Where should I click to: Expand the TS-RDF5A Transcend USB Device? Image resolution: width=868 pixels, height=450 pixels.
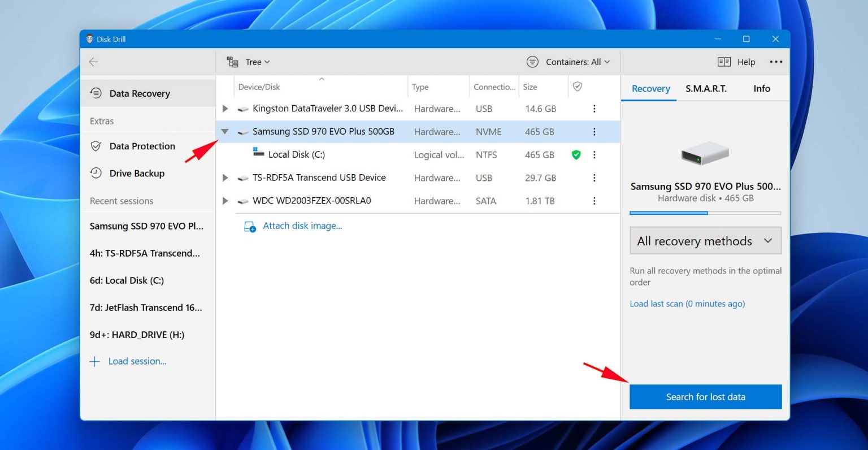click(x=225, y=178)
